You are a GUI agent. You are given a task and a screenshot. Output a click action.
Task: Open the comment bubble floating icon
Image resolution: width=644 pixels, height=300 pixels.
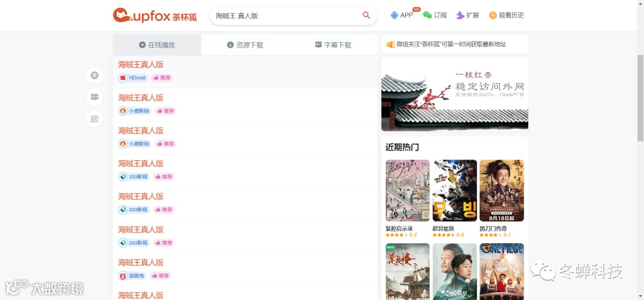[94, 97]
